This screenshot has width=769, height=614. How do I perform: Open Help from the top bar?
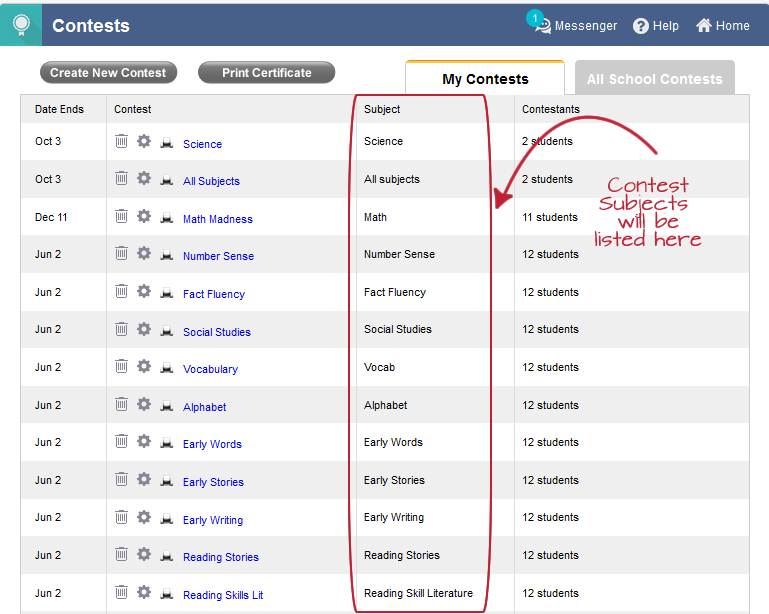coord(656,26)
